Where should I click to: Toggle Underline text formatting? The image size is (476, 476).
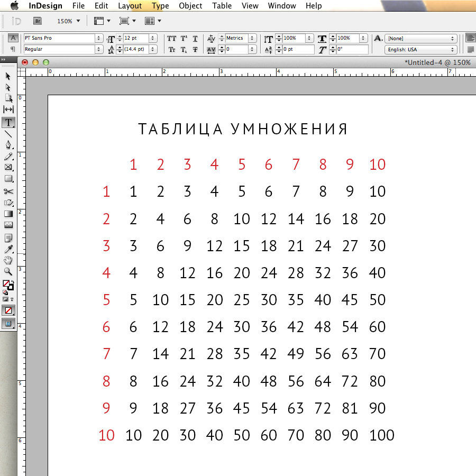pos(195,39)
